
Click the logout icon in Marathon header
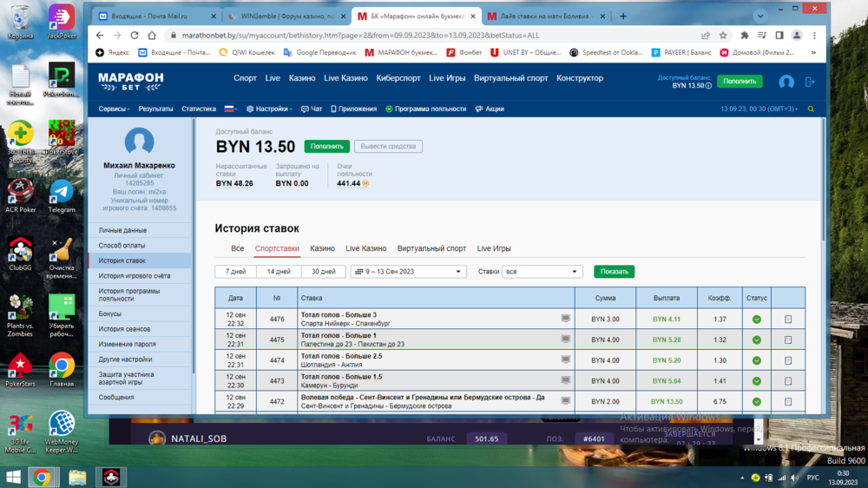pyautogui.click(x=810, y=82)
